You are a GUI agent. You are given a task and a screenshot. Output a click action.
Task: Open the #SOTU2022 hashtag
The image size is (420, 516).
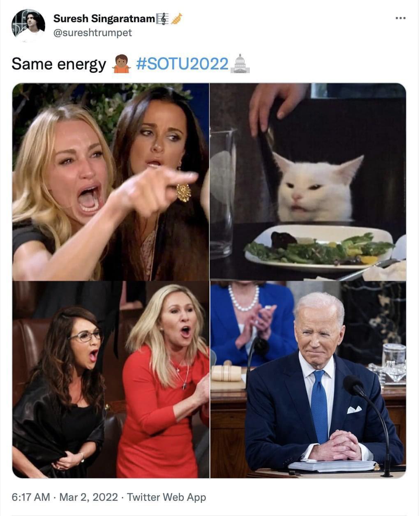pyautogui.click(x=182, y=64)
